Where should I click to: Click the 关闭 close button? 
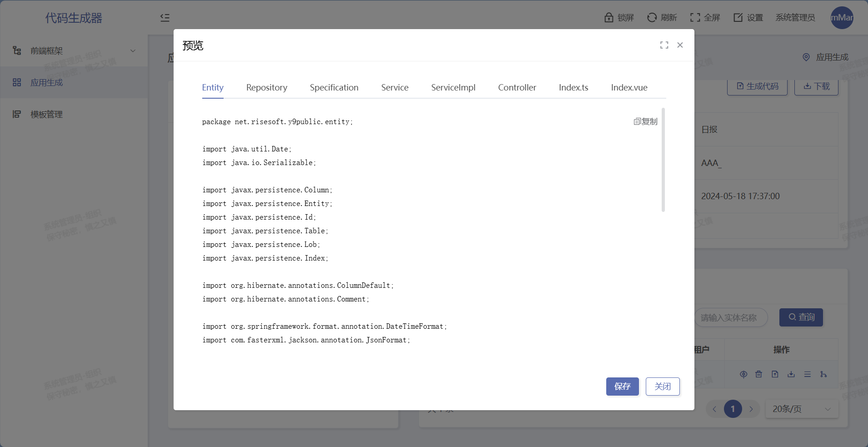(x=663, y=387)
